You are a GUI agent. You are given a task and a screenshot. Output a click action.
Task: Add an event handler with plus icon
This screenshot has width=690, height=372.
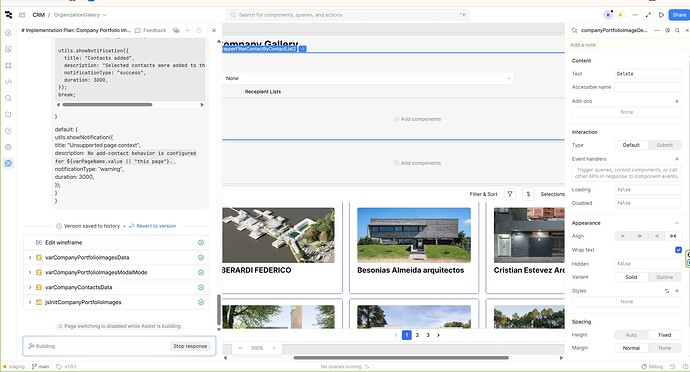[677, 159]
